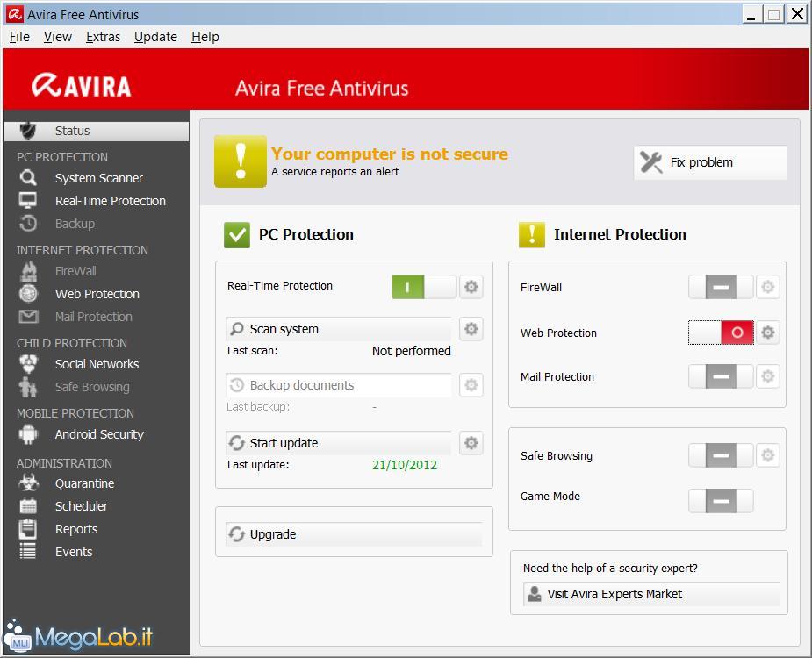
Task: Enable the Web Protection switch
Action: (x=721, y=333)
